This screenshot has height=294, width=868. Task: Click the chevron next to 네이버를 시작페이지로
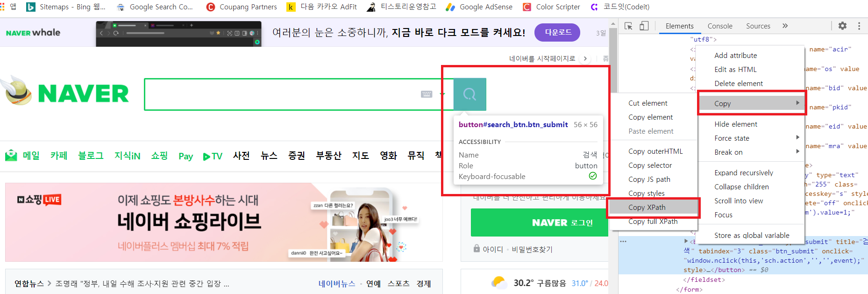(x=585, y=58)
